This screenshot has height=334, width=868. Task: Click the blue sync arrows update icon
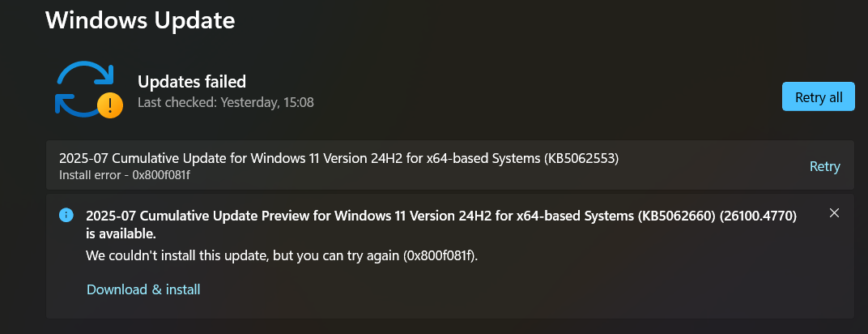(84, 88)
